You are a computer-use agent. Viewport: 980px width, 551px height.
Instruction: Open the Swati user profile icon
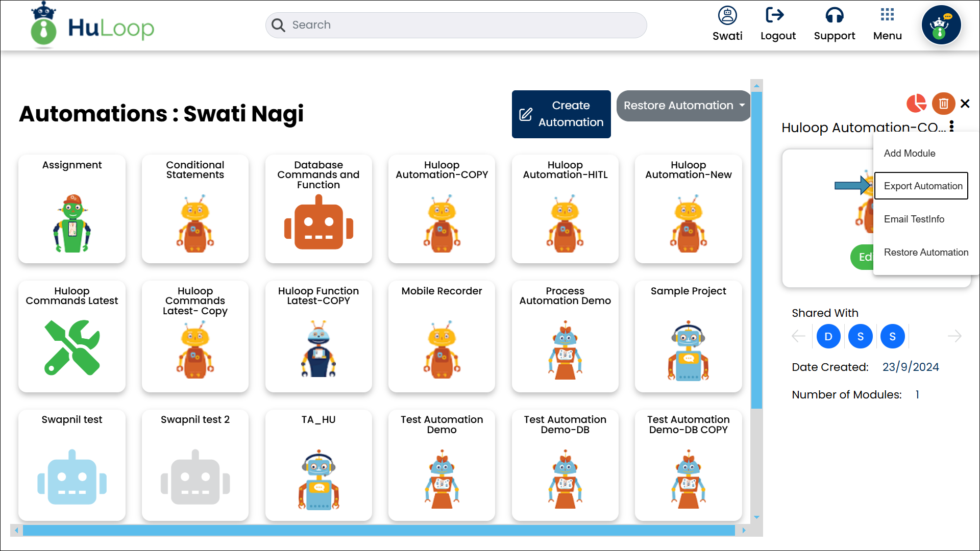[727, 15]
